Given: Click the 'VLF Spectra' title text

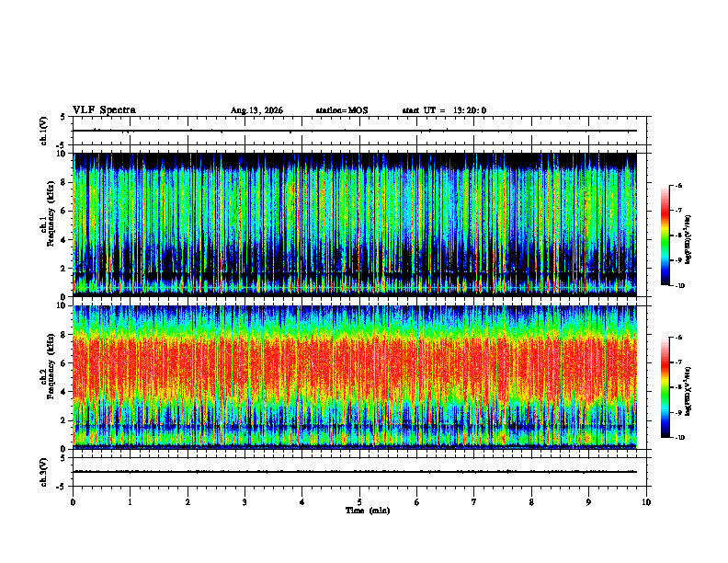Looking at the screenshot, I should click(x=104, y=110).
